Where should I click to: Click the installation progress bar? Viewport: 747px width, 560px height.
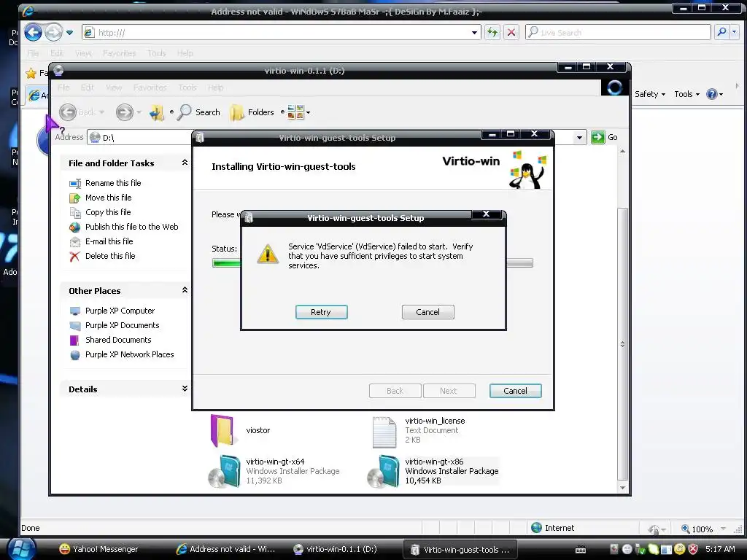tap(373, 262)
